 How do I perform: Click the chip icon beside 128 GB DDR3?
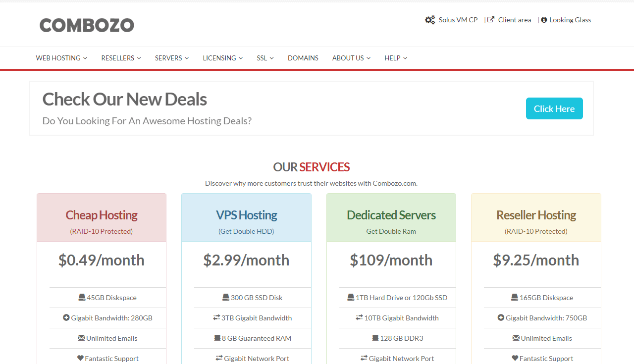point(375,338)
